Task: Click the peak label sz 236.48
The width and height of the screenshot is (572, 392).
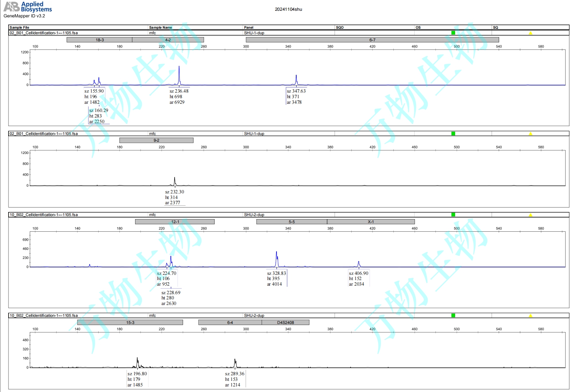Action: pyautogui.click(x=179, y=91)
